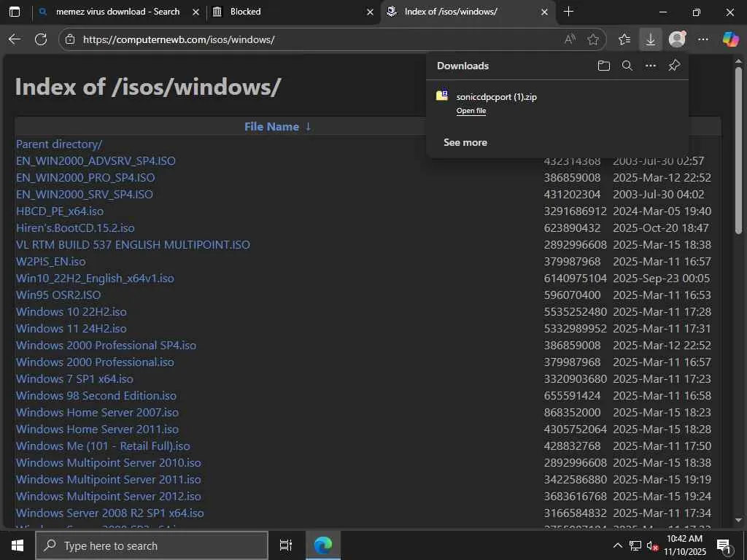Download Hiren's.BootCD.15.2.iso
Screen dimensions: 747x560
(x=75, y=227)
